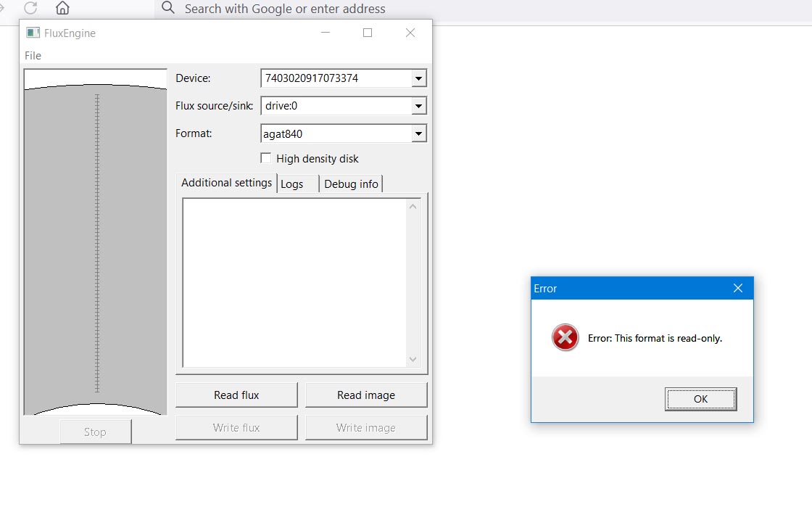
Task: Click the 'Error: This format is read-only.' message
Action: pos(655,338)
